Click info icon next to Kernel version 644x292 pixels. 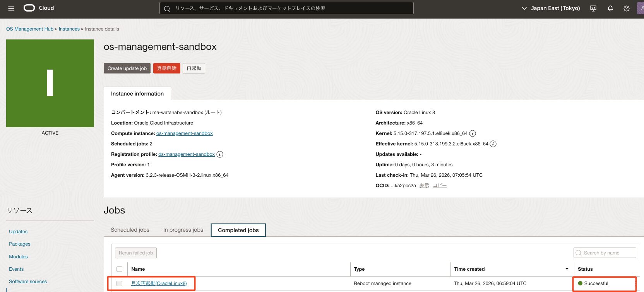(x=473, y=133)
